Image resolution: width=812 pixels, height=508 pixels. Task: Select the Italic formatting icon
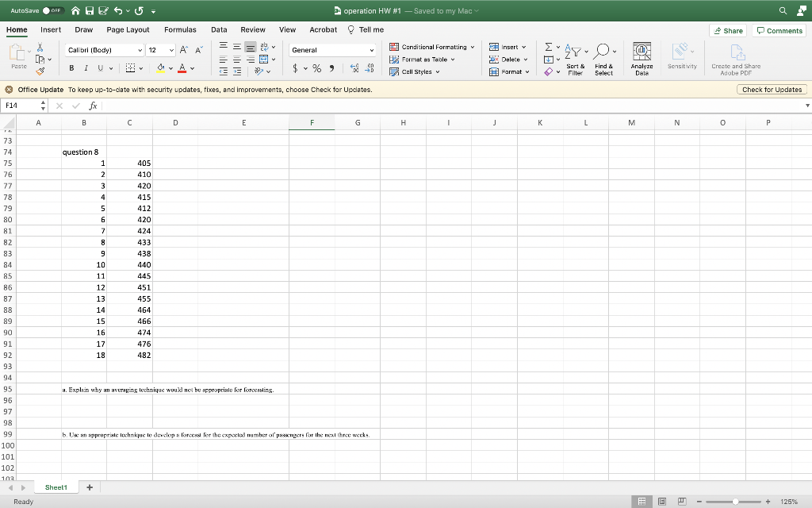86,68
